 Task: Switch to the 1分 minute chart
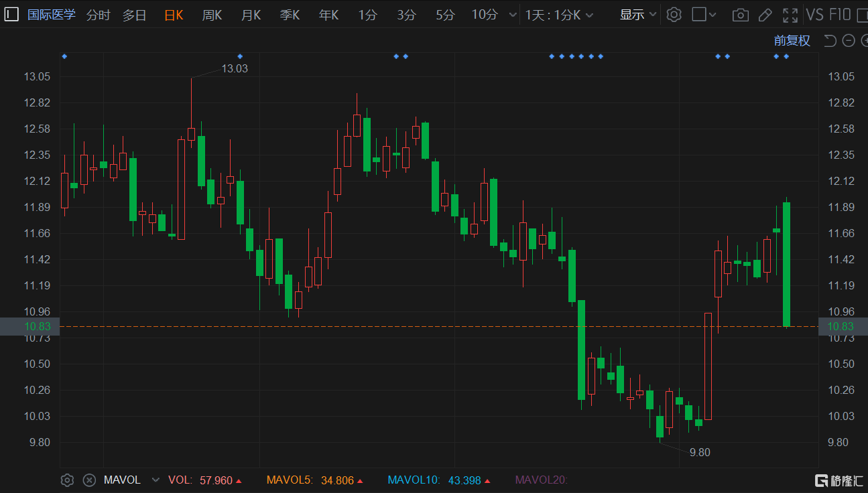[367, 15]
